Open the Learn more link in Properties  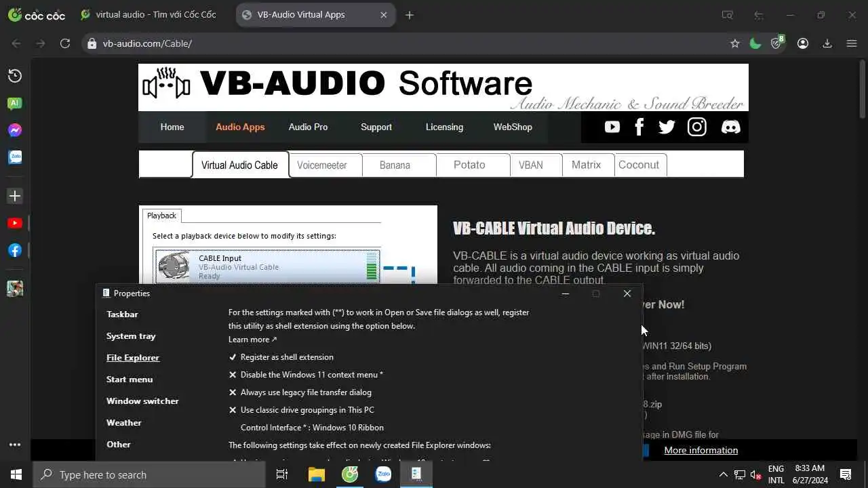[252, 340]
